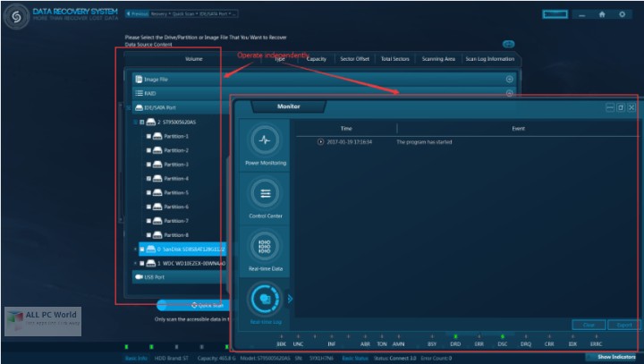Open the home screen icon
Viewport: 644px width, 364px height.
(602, 14)
